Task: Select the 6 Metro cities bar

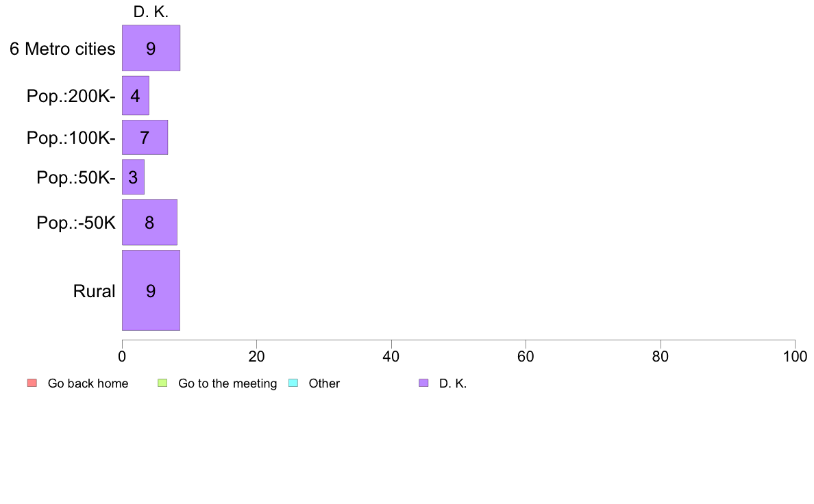Action: click(x=151, y=48)
